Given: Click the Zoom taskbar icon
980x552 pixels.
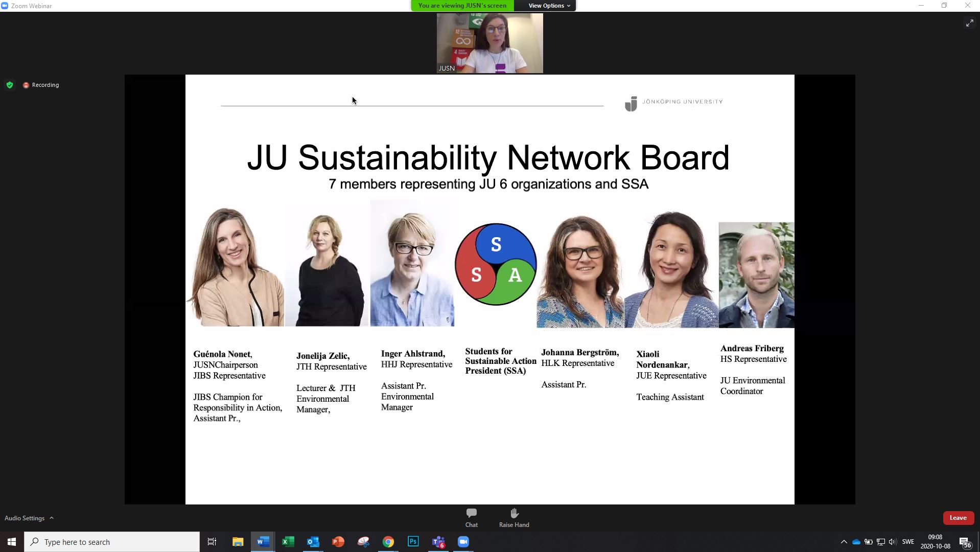Looking at the screenshot, I should tap(463, 542).
